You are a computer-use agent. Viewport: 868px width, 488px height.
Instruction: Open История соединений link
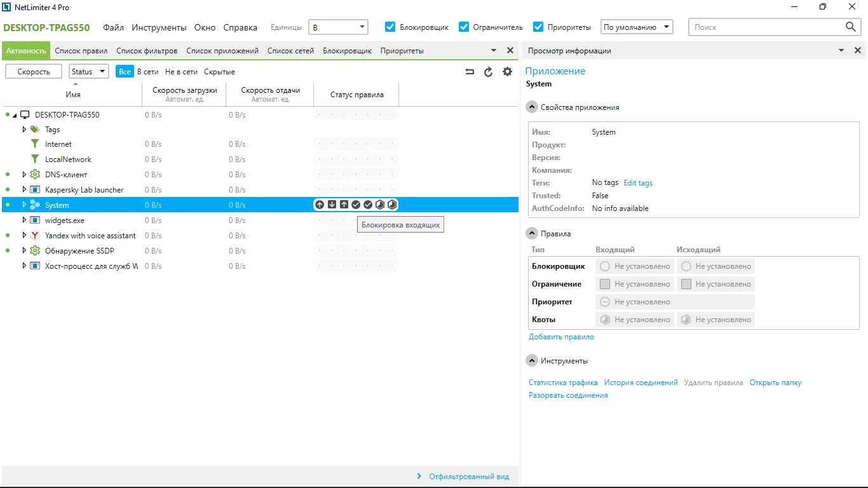pyautogui.click(x=641, y=383)
